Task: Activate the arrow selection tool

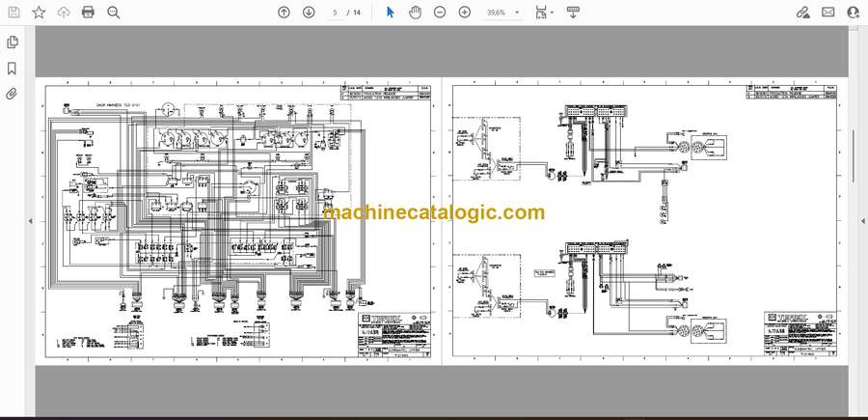Action: 391,13
